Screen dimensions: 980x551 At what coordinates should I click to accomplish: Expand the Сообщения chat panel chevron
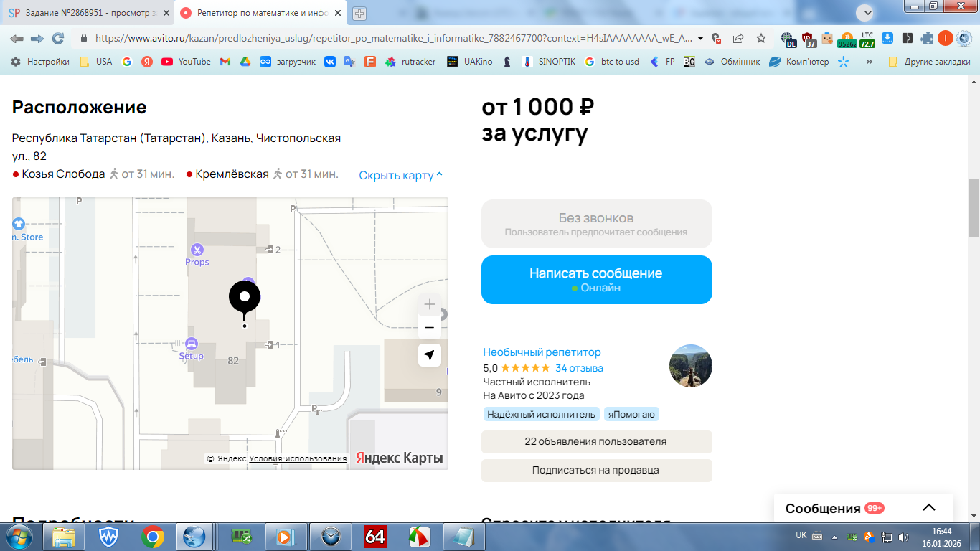tap(929, 507)
